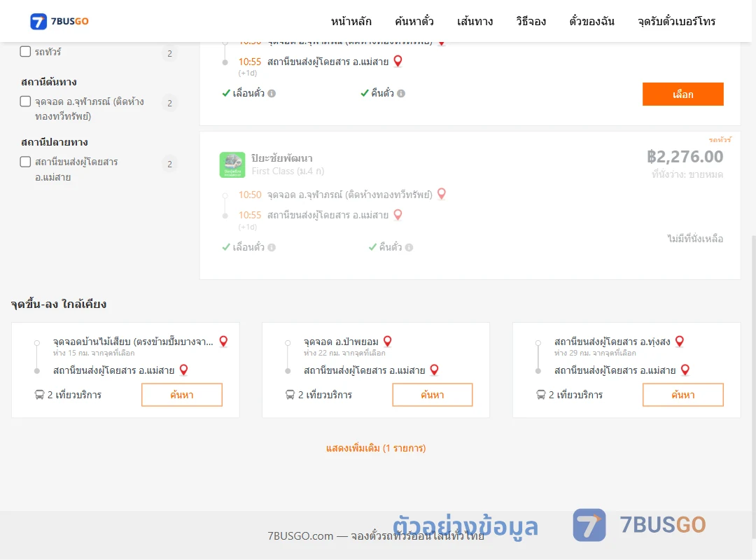
Task: Click the orange เลือก button
Action: pyautogui.click(x=682, y=94)
